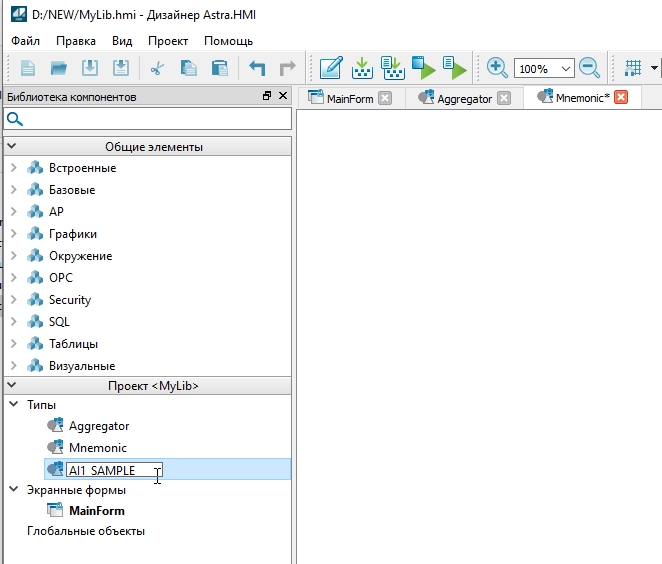Open the Проект menu
Viewport: 662px width, 564px height.
(167, 41)
